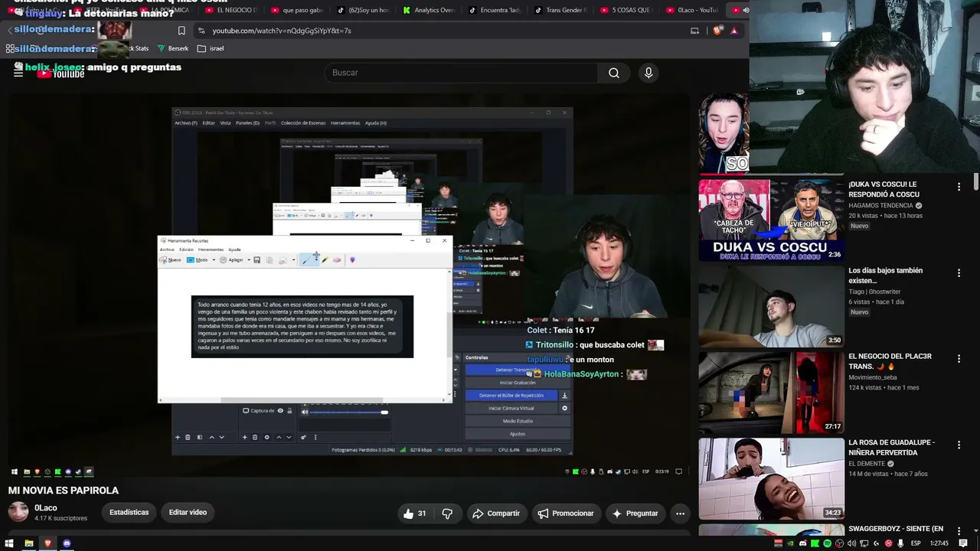Click the browser address bar URL
The width and height of the screenshot is (980, 551).
282,31
